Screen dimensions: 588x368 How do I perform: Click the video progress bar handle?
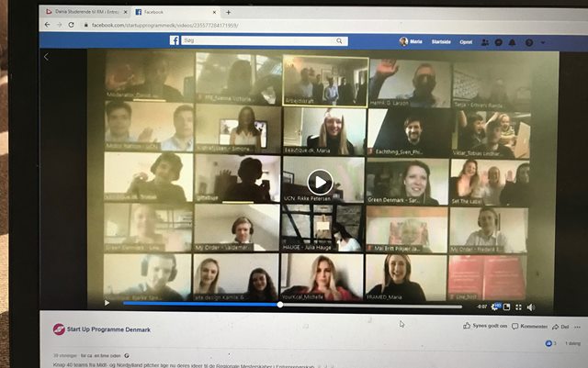(x=280, y=305)
